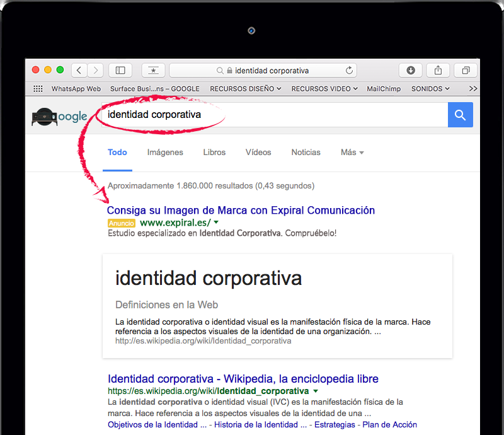Go forward with Safari's forward arrow
This screenshot has height=435, width=504.
coord(95,70)
